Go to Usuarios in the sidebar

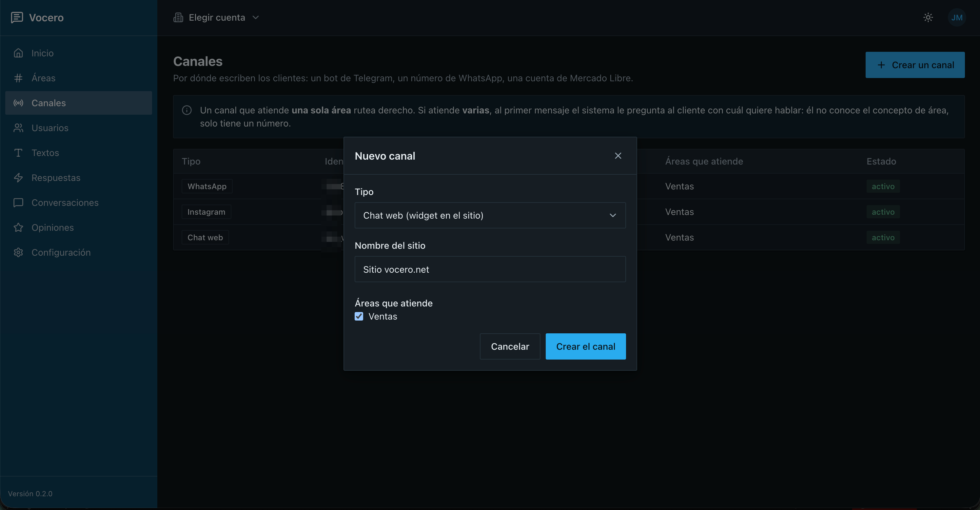click(x=78, y=128)
